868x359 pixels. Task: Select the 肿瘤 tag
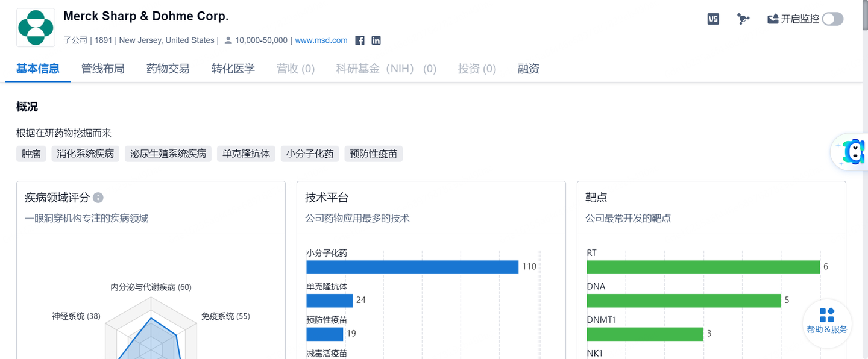(31, 154)
